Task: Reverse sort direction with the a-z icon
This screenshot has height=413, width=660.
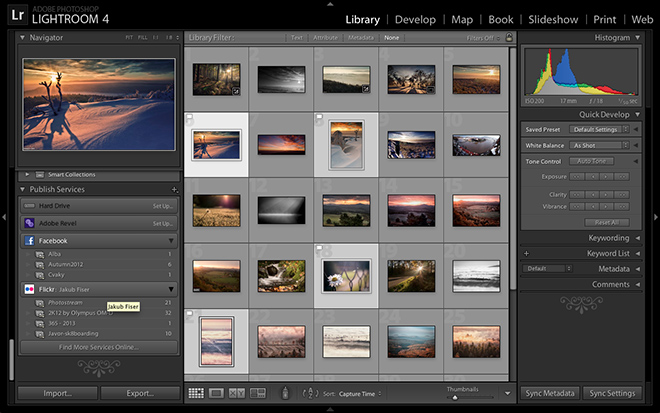Action: tap(309, 394)
